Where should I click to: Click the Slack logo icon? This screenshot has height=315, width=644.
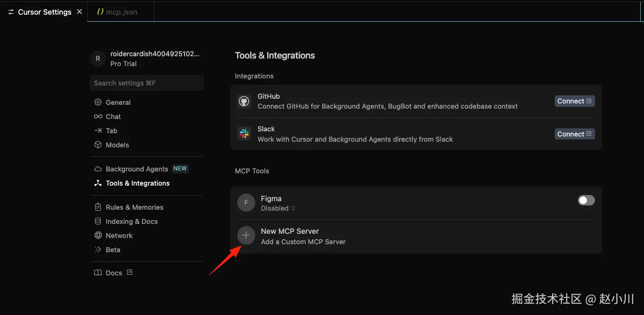[244, 134]
